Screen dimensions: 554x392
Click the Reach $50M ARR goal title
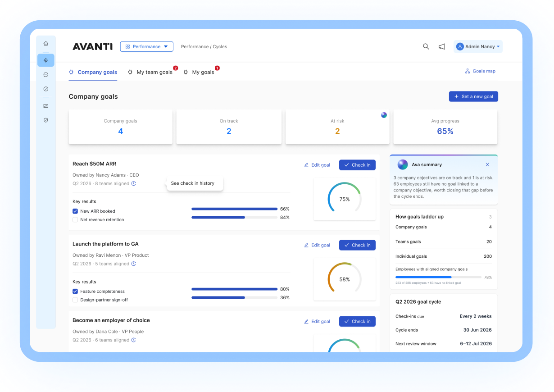95,164
